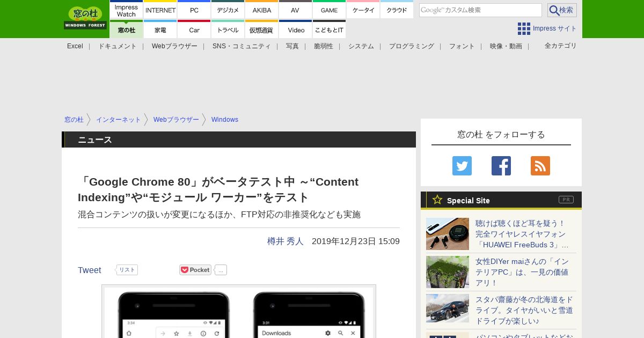Select the 脆弱性 category

[324, 46]
